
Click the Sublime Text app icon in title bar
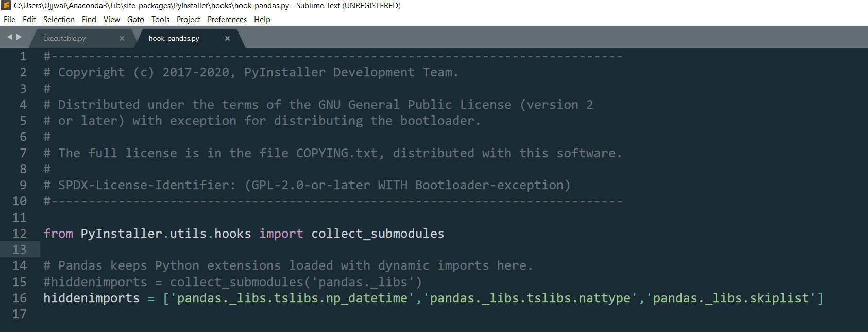6,6
